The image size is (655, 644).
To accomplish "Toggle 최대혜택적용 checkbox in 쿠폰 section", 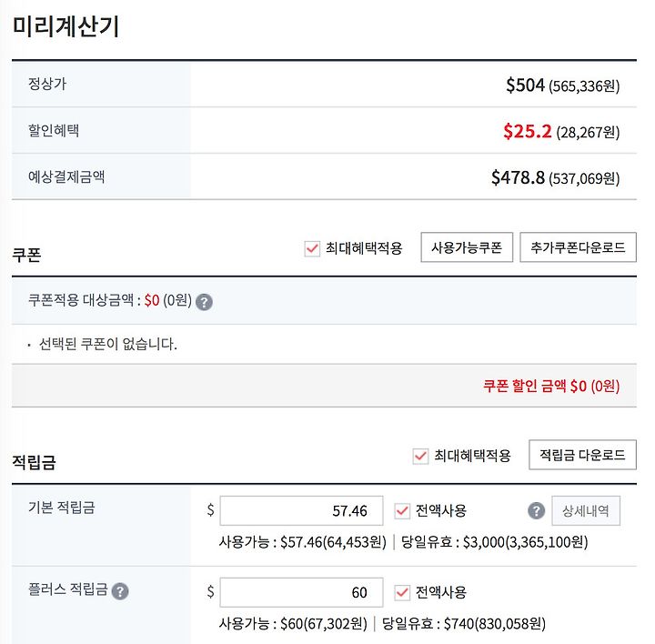I will click(x=312, y=248).
